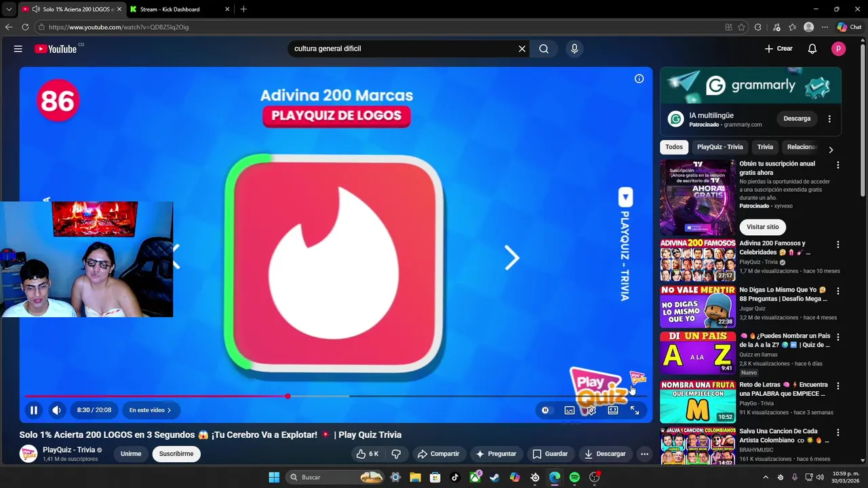Start voice search with the microphone
The width and height of the screenshot is (868, 488).
pyautogui.click(x=574, y=49)
